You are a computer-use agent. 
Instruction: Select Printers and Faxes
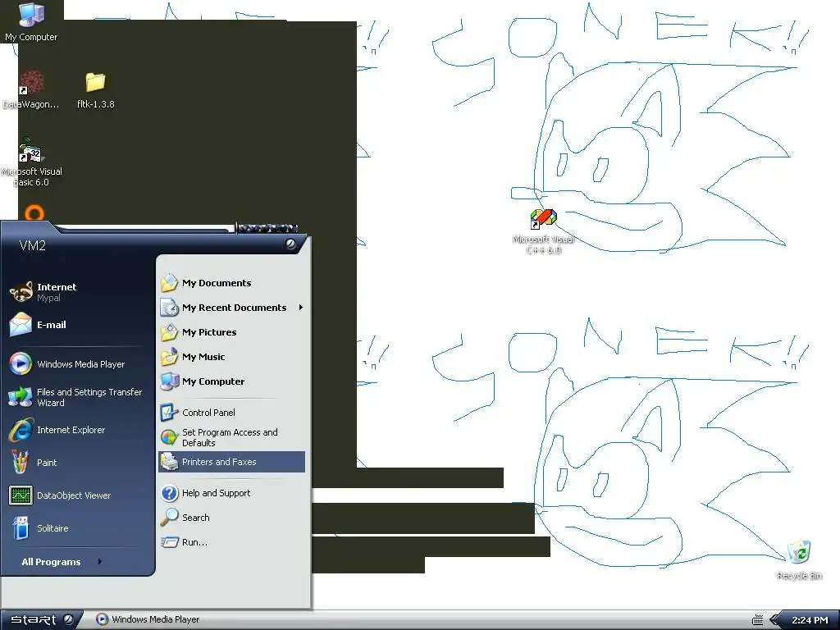(231, 462)
